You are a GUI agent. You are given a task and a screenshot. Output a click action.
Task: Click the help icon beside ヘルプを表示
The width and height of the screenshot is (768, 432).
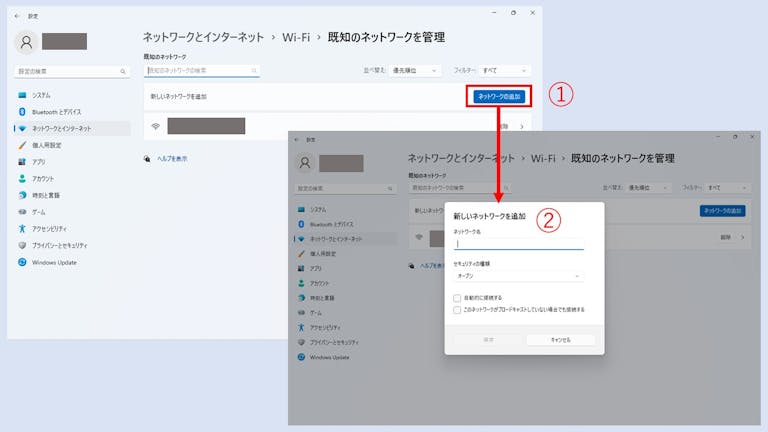pos(147,159)
